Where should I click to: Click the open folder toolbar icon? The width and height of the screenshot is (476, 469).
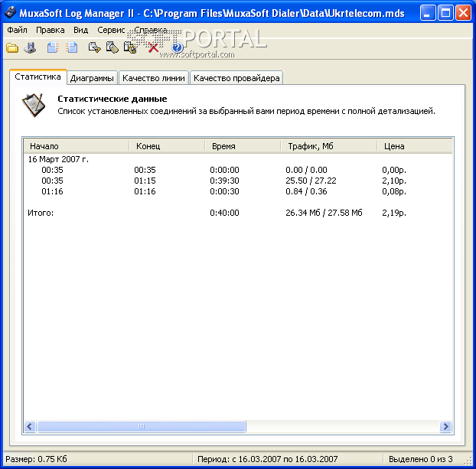coord(12,48)
